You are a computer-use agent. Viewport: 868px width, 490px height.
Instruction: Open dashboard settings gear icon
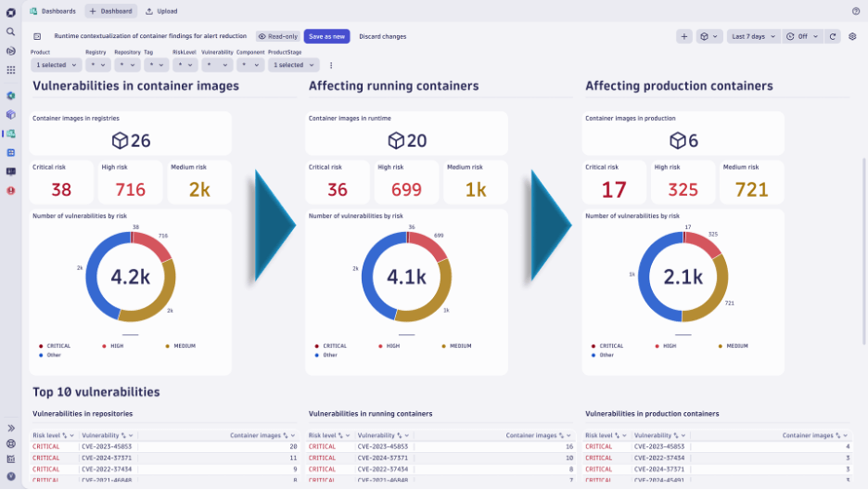pyautogui.click(x=852, y=36)
